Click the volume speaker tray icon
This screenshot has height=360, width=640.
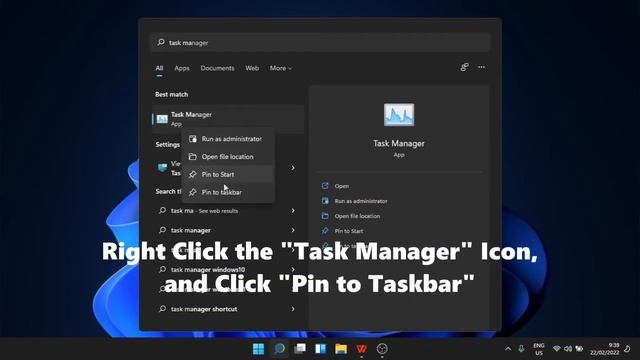point(568,349)
